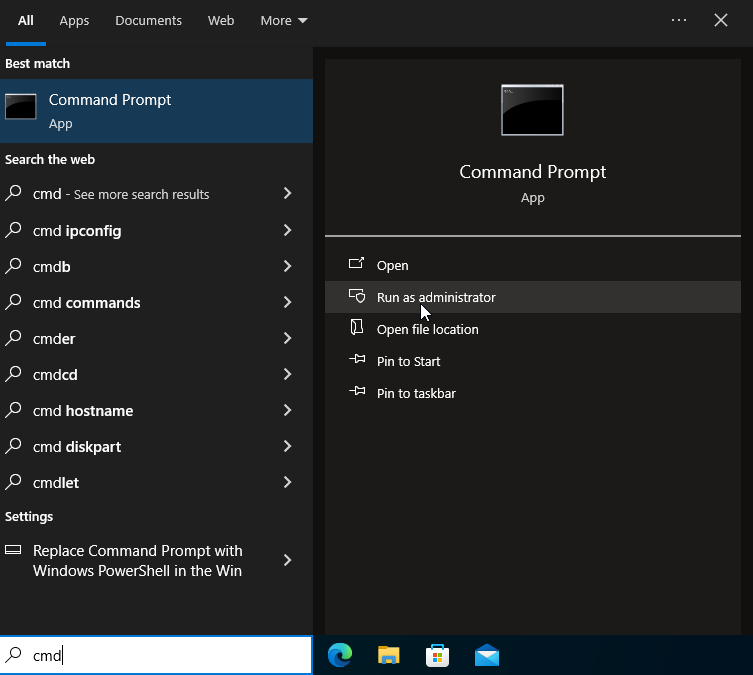Switch to the Web tab
Image resolution: width=753 pixels, height=675 pixels.
221,21
